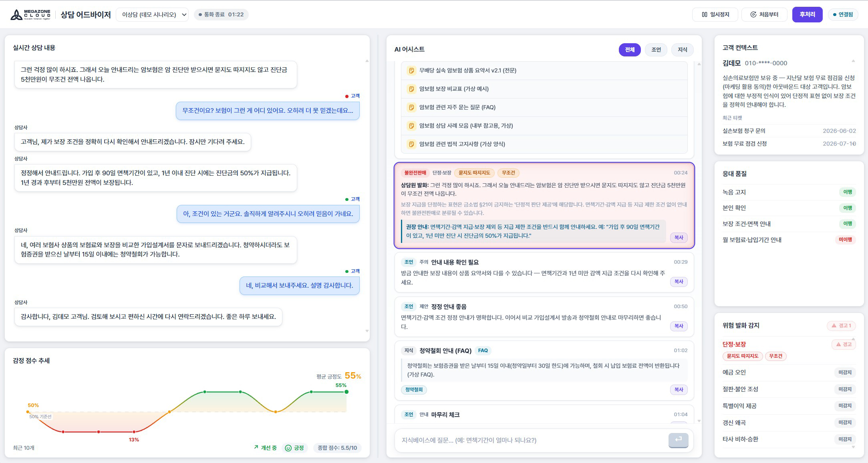868x463 pixels.
Task: Open document icon for 암보험 상담 사례 모음
Action: click(411, 126)
